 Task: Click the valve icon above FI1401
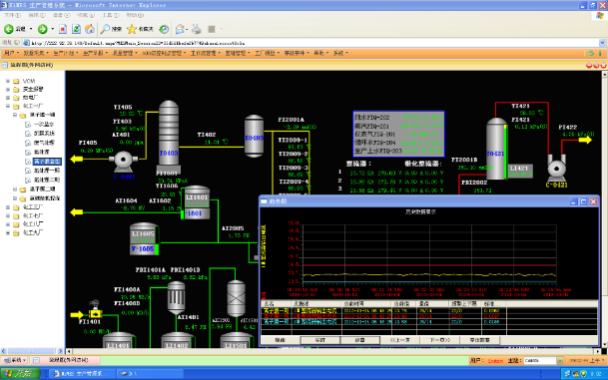pyautogui.click(x=95, y=309)
